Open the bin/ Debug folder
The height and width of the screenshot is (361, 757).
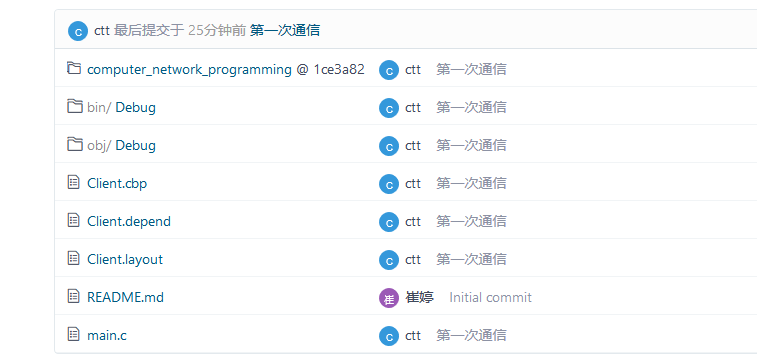tap(121, 108)
